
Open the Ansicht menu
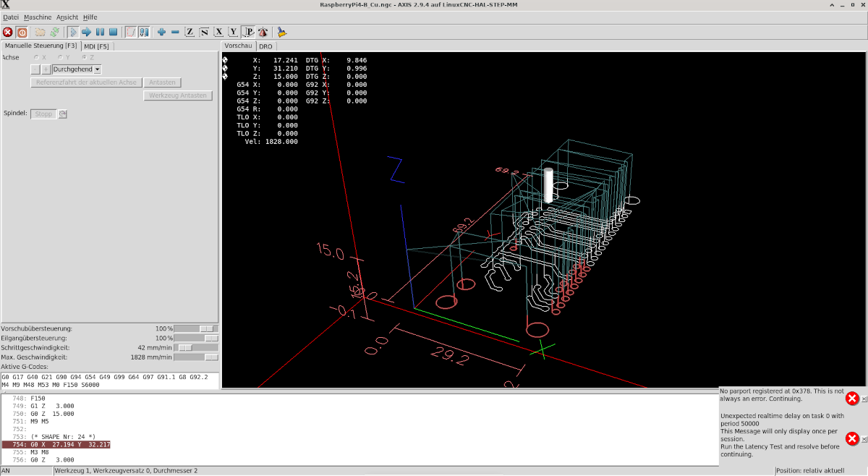tap(67, 17)
